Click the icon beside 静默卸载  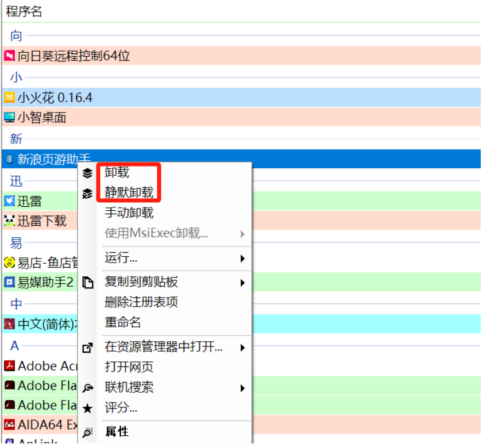point(87,194)
